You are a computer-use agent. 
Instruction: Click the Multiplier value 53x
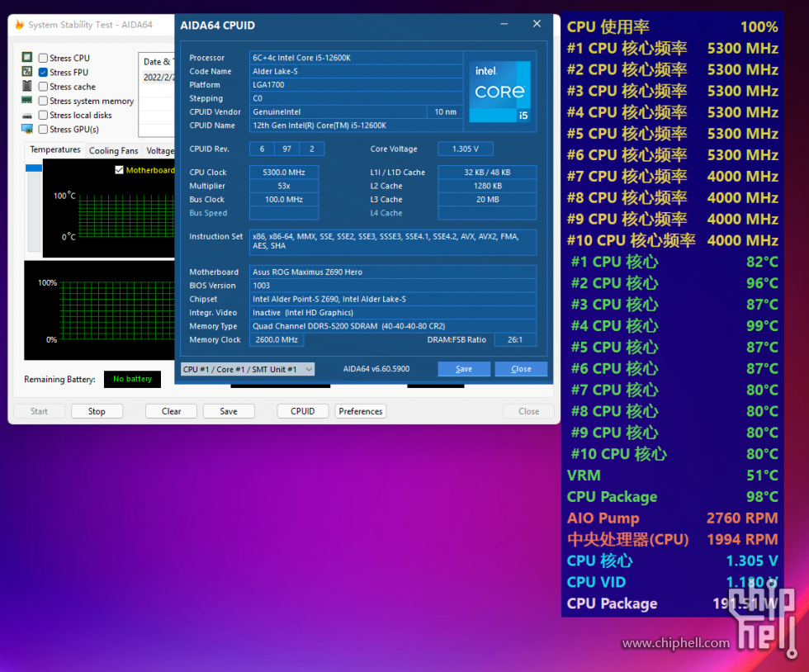click(x=284, y=186)
